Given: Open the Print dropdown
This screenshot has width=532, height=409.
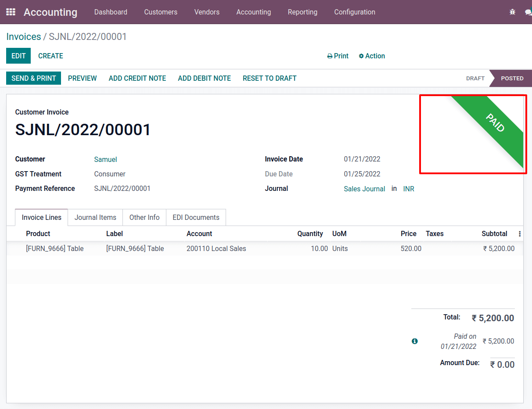Looking at the screenshot, I should point(338,56).
